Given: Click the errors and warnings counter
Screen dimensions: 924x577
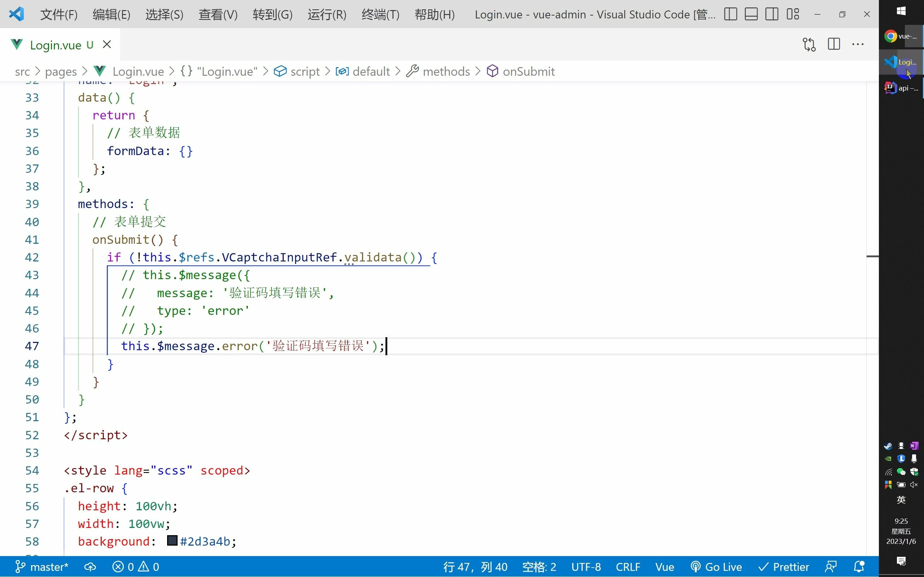Looking at the screenshot, I should click(136, 566).
